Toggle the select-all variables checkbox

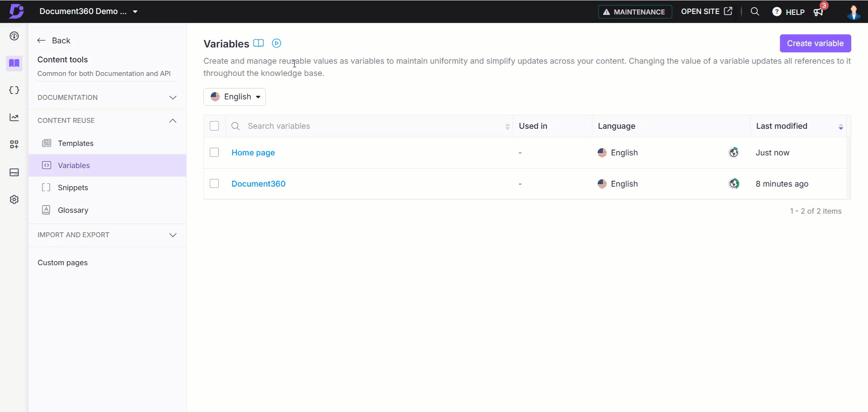214,126
